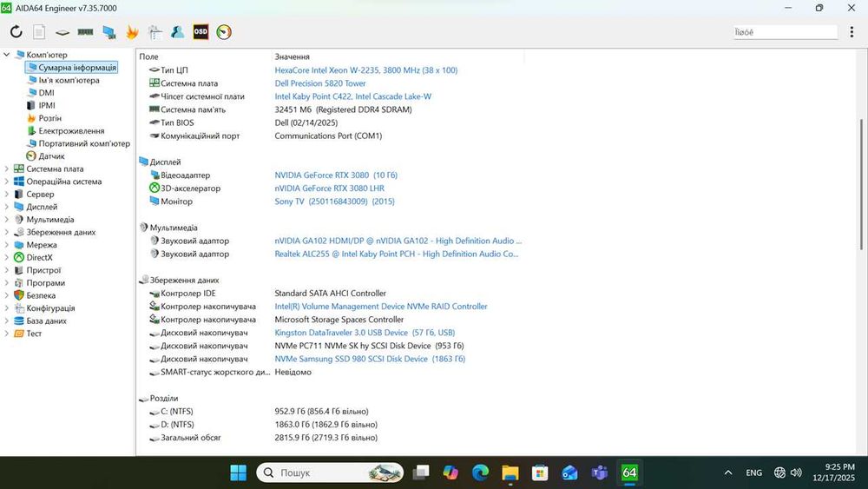Image resolution: width=868 pixels, height=489 pixels.
Task: Expand the Мережа tree node
Action: coord(7,245)
